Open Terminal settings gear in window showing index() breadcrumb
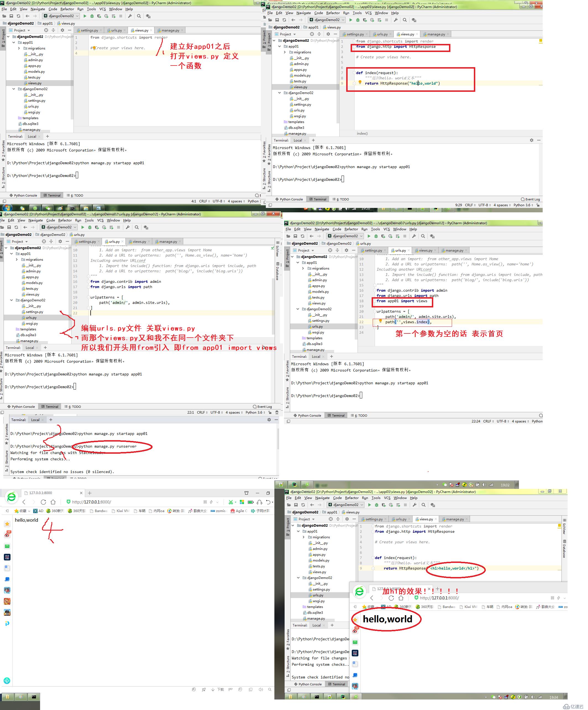This screenshot has width=588, height=710. coord(532,140)
